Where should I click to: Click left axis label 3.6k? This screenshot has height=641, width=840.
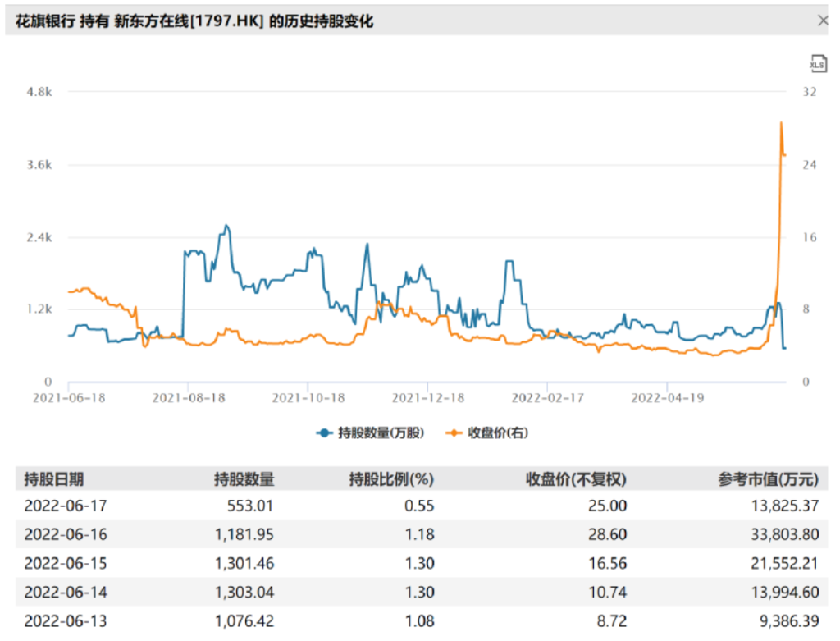[x=39, y=165]
